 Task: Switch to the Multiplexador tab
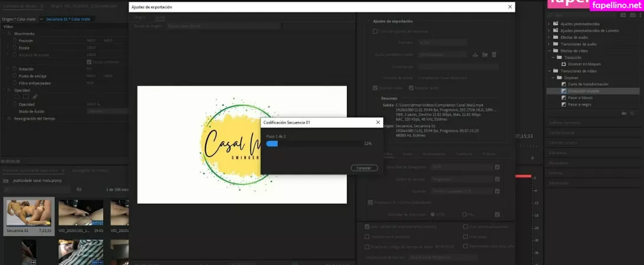point(433,154)
